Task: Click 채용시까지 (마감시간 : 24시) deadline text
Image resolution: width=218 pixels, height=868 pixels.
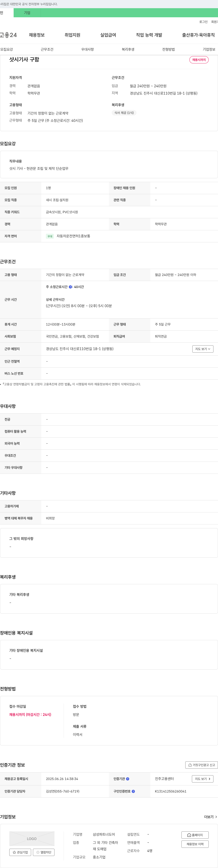Action: click(30, 714)
